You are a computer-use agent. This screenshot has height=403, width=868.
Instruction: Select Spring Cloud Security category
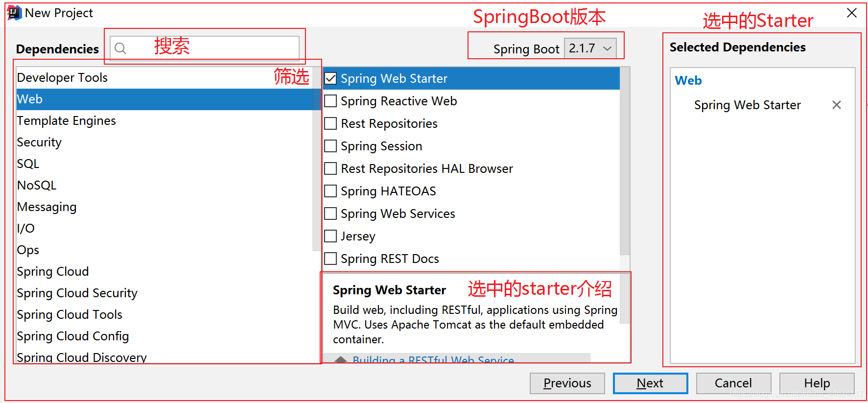tap(164, 293)
